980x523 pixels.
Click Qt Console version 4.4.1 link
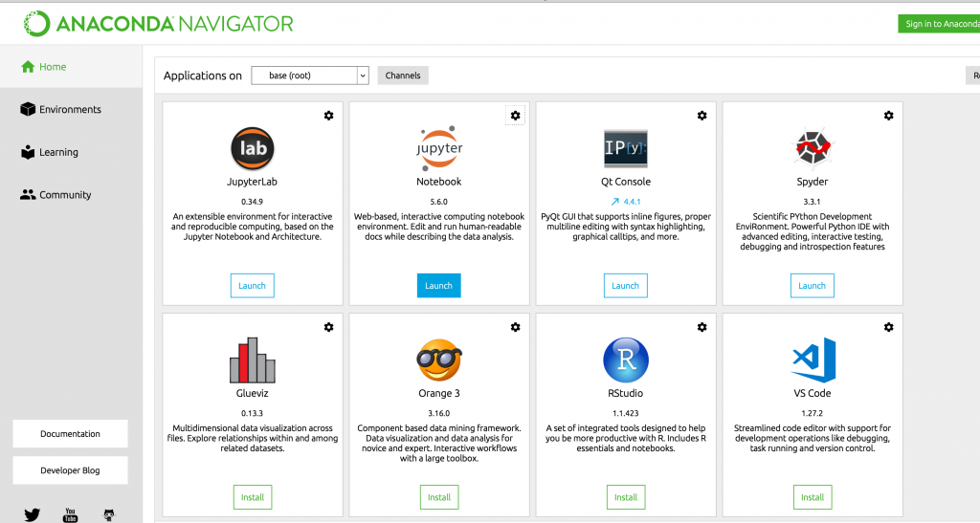[x=632, y=202]
